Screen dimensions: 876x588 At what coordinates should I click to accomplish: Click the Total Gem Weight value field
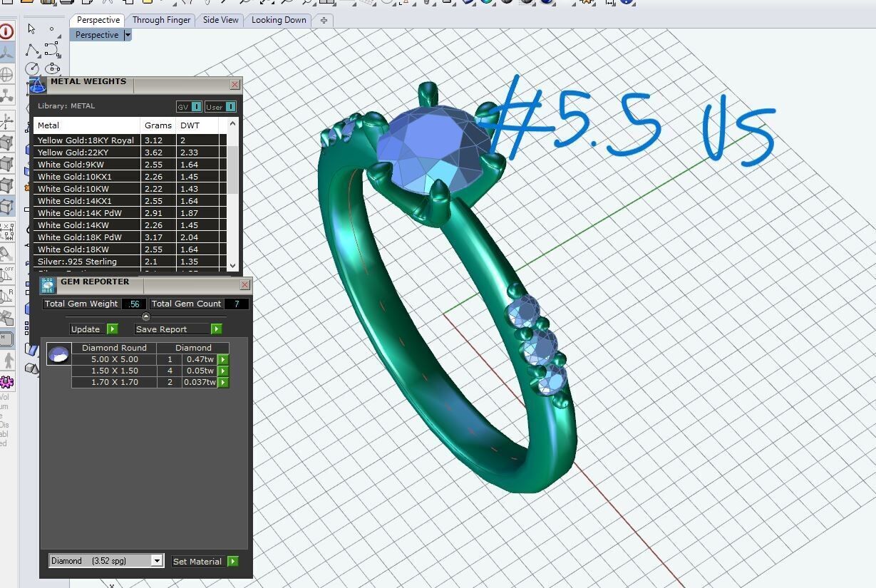pos(133,304)
